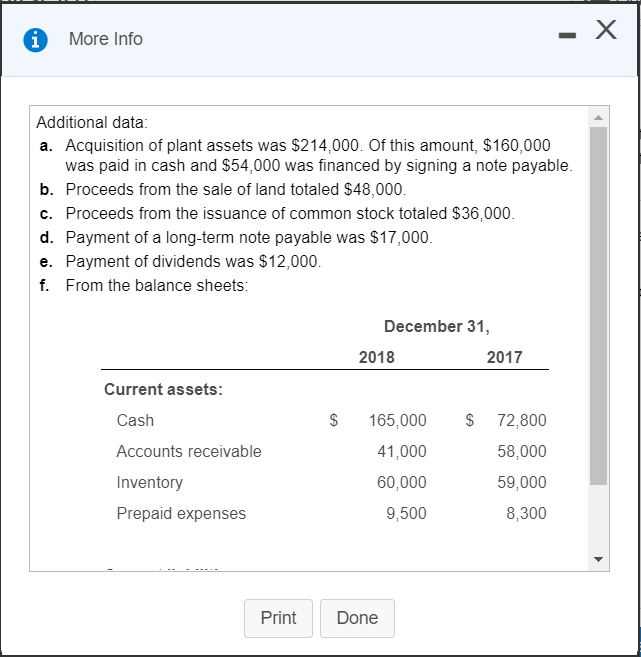This screenshot has width=641, height=657.
Task: Select the 'More Info' title text
Action: [106, 39]
